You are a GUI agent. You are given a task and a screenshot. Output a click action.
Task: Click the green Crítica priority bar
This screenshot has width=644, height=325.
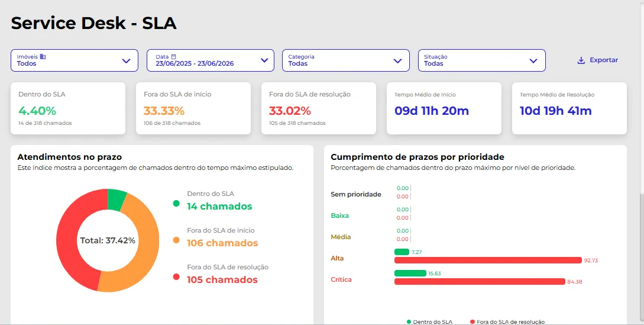coord(410,273)
